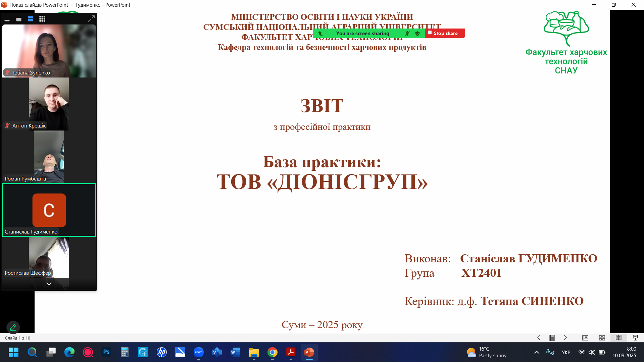Click the Stop share button
644x362 pixels.
[445, 33]
